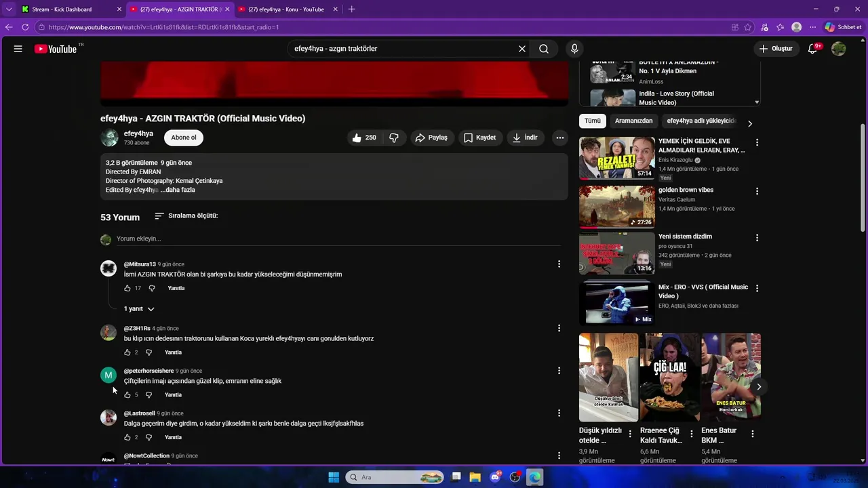Open the browser tab list dropdown
The image size is (868, 488).
point(9,9)
